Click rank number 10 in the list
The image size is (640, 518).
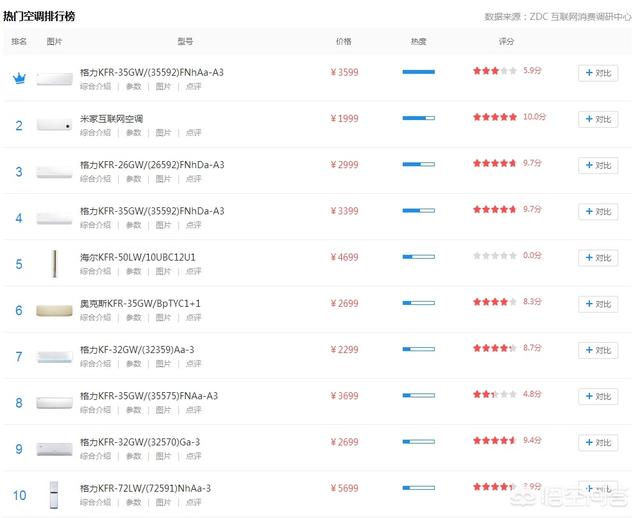(x=19, y=496)
